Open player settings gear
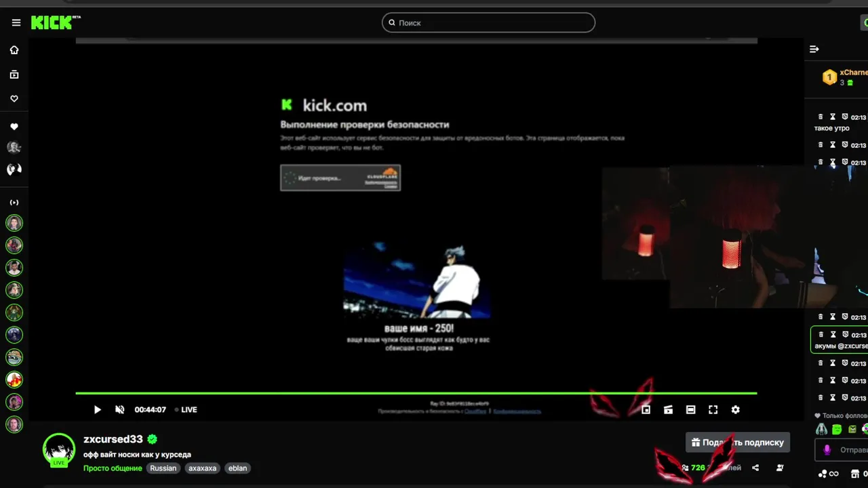This screenshot has width=868, height=488. (x=735, y=409)
